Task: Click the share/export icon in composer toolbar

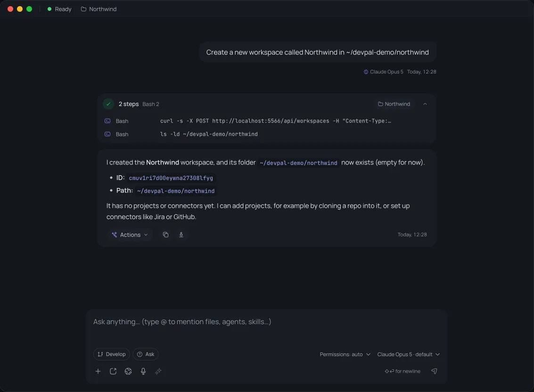Action: 113,371
